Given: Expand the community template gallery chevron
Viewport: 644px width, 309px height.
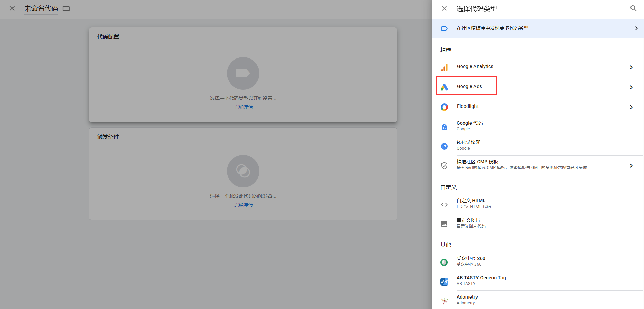Looking at the screenshot, I should pos(636,28).
